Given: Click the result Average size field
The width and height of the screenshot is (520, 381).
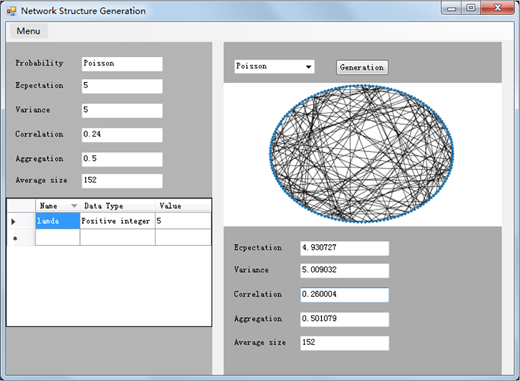Looking at the screenshot, I should point(344,343).
